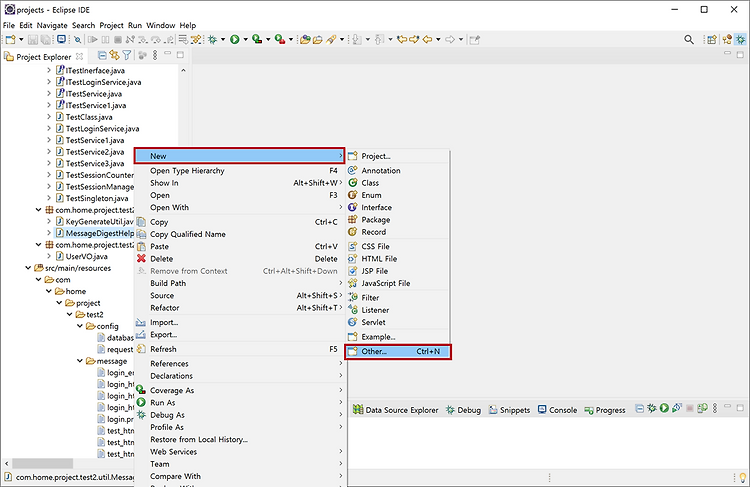The height and width of the screenshot is (487, 750).
Task: Click Refresh in context menu
Action: [x=239, y=349]
